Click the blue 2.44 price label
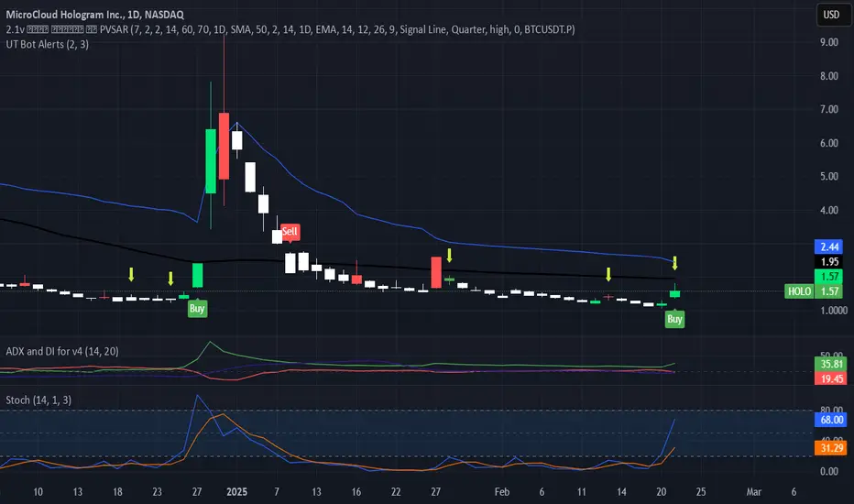Screen dimensions: 854x504 click(829, 247)
